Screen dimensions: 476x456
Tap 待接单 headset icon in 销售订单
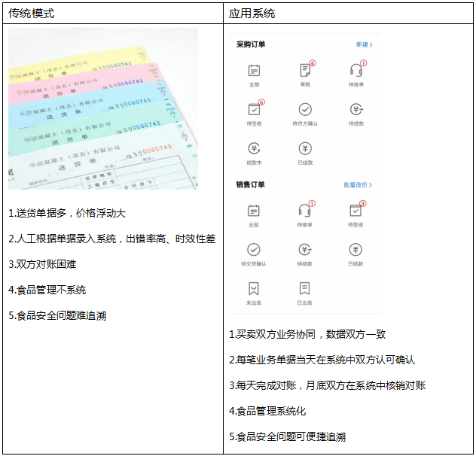(305, 211)
